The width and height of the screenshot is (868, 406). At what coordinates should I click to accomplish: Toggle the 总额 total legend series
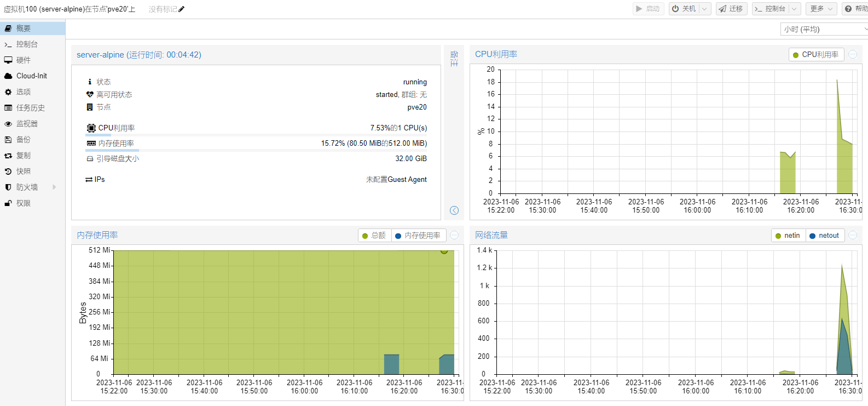(x=374, y=236)
